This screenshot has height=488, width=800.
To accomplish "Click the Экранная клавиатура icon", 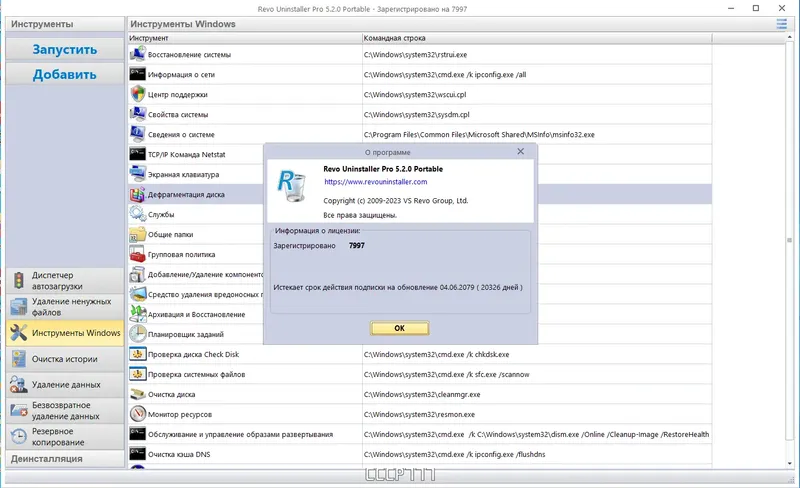I will tap(137, 174).
